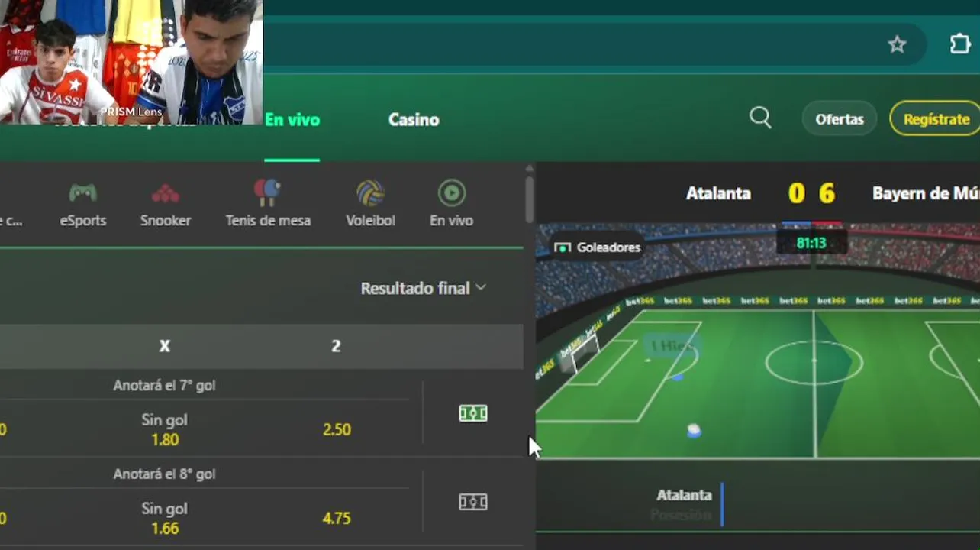Open browser extensions puzzle icon

coord(960,44)
